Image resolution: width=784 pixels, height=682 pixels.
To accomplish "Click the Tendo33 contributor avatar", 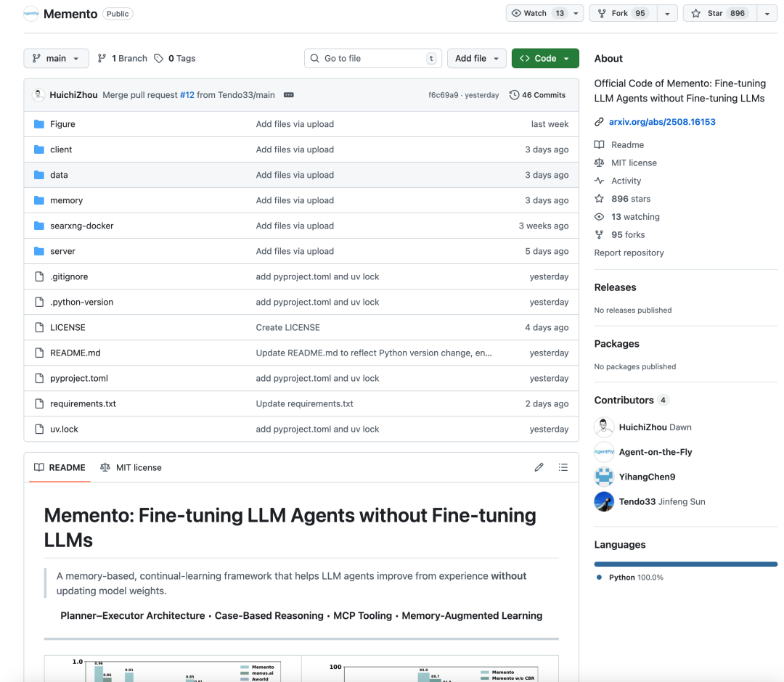I will click(604, 501).
